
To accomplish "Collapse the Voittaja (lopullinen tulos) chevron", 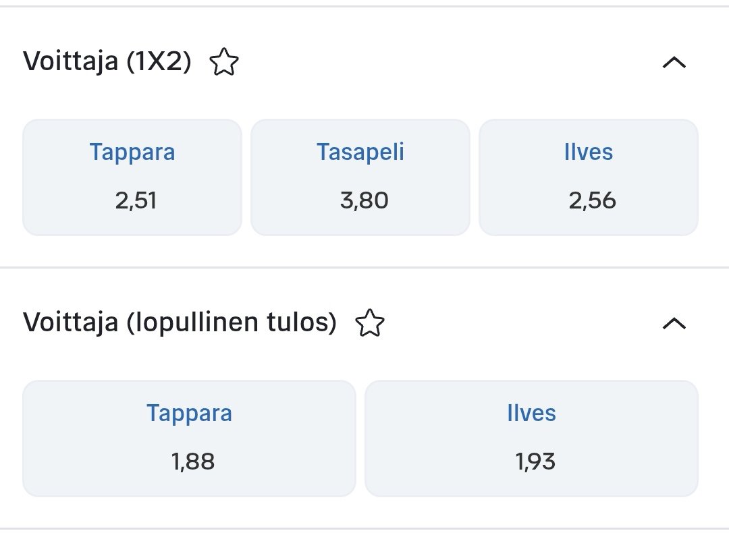I will (674, 323).
